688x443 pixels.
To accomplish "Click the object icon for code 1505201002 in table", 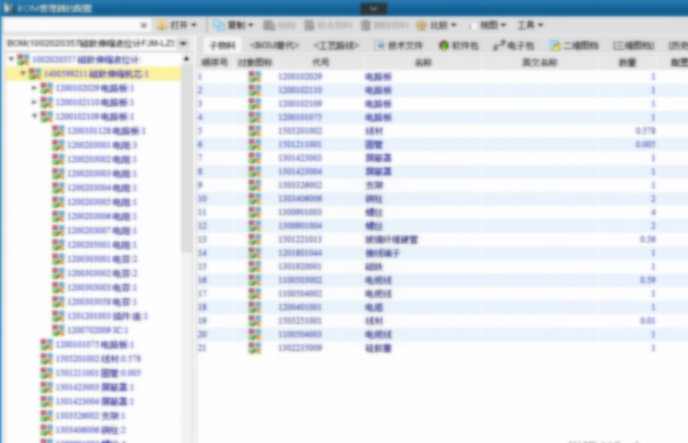I will tap(254, 131).
